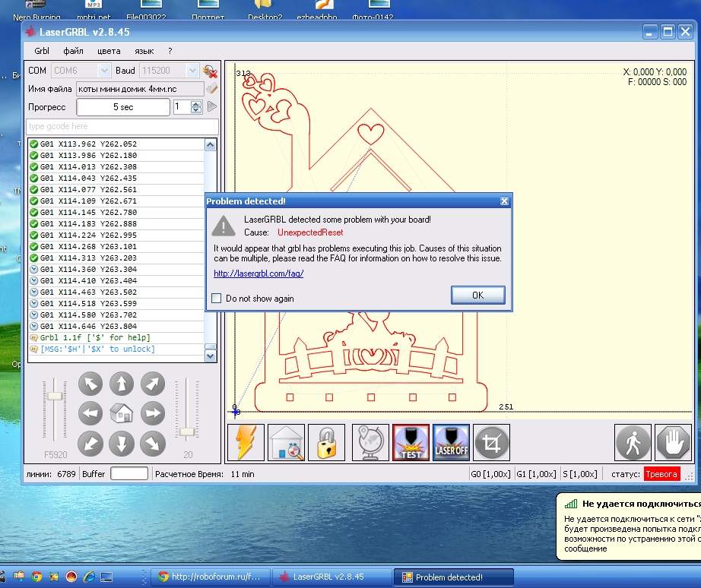Open the файл menu
Image resolution: width=701 pixels, height=588 pixels.
[x=73, y=51]
